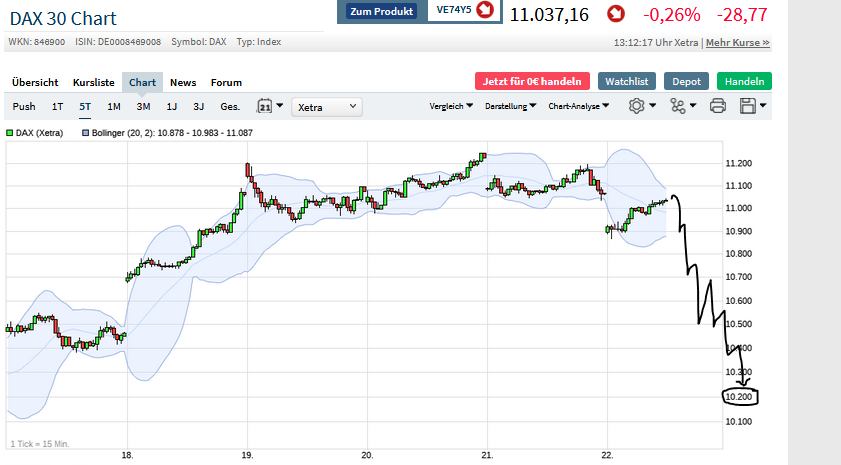Print the chart with printer icon
Image resolution: width=841 pixels, height=465 pixels.
[717, 106]
